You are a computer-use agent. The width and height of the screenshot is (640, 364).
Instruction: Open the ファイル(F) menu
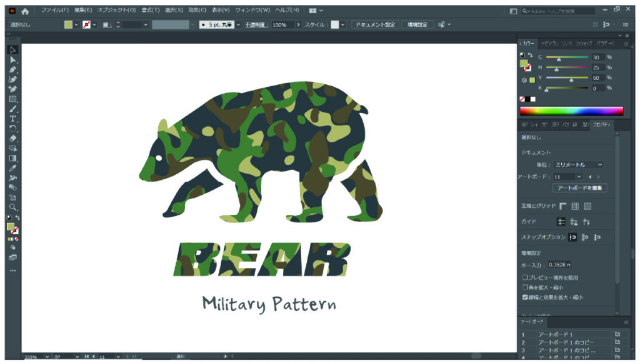pos(55,10)
